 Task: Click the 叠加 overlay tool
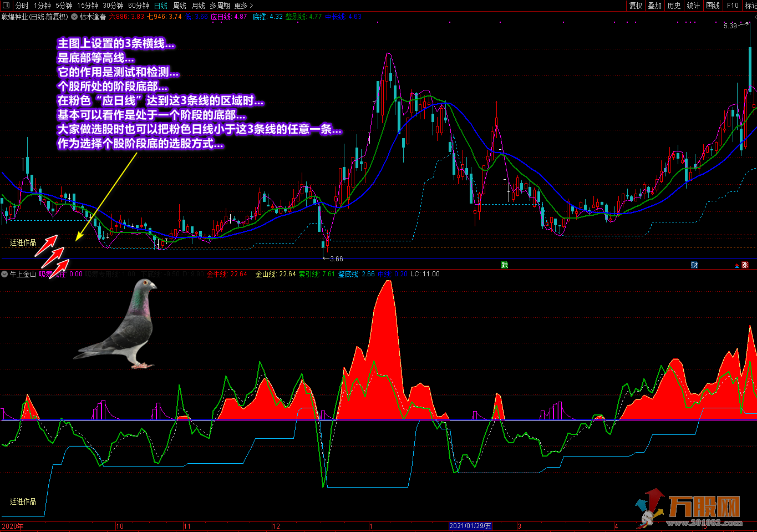tap(655, 6)
